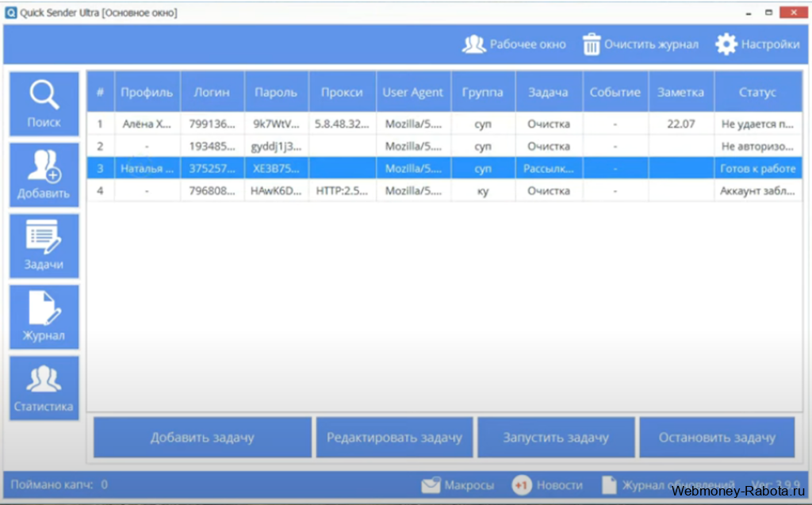Select profile cell Алёна Х...
Image resolution: width=812 pixels, height=505 pixels.
point(147,124)
